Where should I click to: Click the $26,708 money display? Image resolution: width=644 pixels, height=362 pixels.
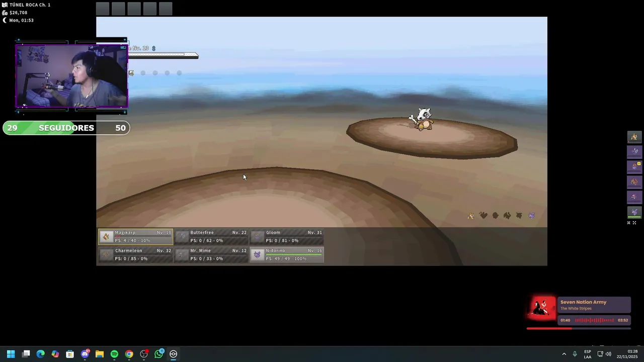pyautogui.click(x=18, y=13)
